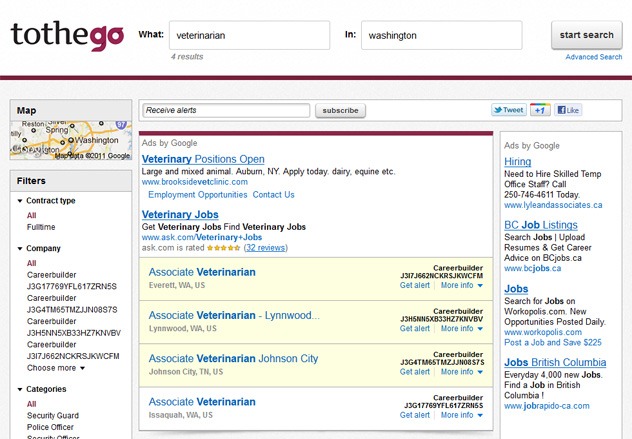Screen dimensions: 632x439
Task: Open www.bcjobs.ca link
Action: click(x=532, y=268)
